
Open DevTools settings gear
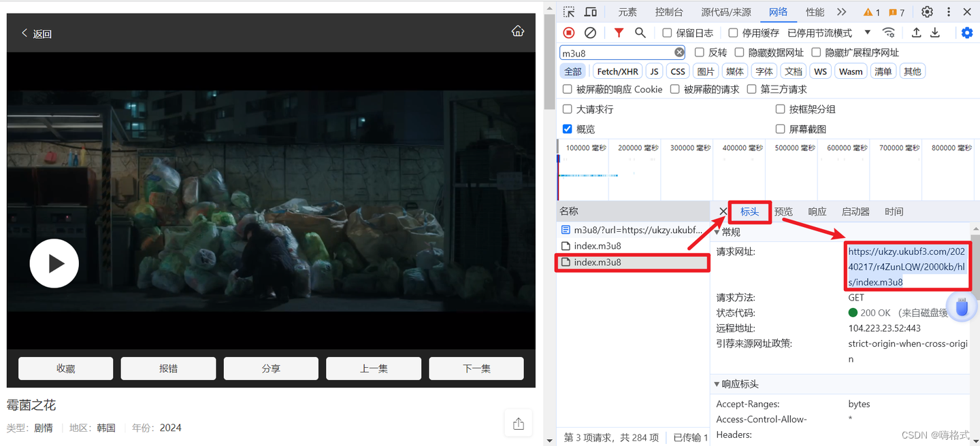pos(927,12)
